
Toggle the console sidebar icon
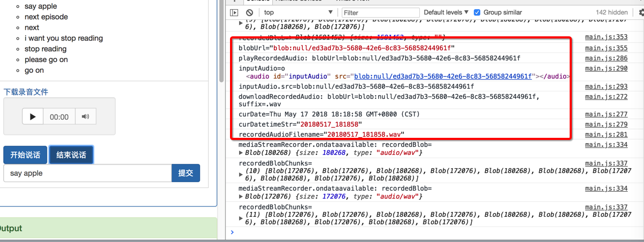pyautogui.click(x=234, y=12)
